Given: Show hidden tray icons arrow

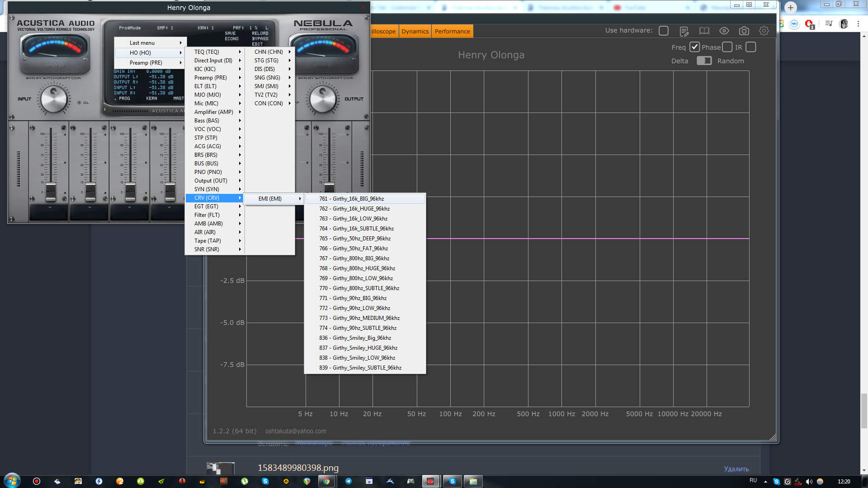Looking at the screenshot, I should pyautogui.click(x=765, y=482).
